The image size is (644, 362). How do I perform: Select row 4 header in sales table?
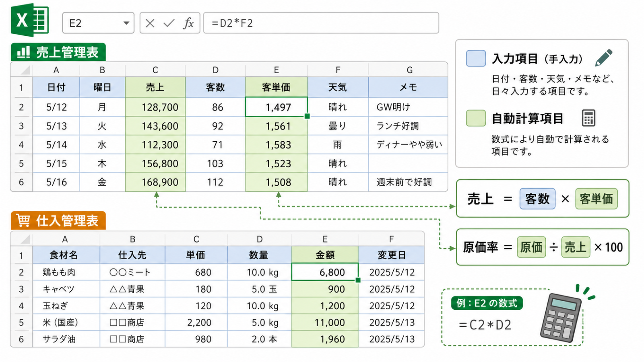[x=21, y=145]
